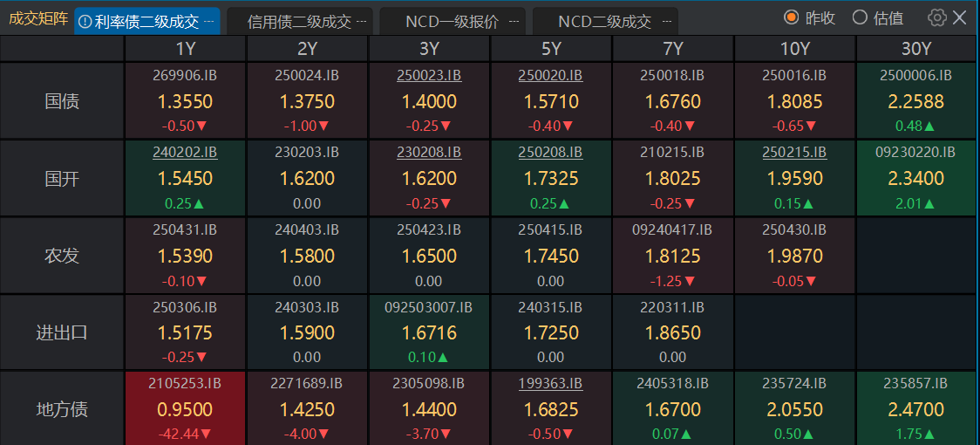
Task: Open the bond code link 240202.IB
Action: click(x=185, y=153)
